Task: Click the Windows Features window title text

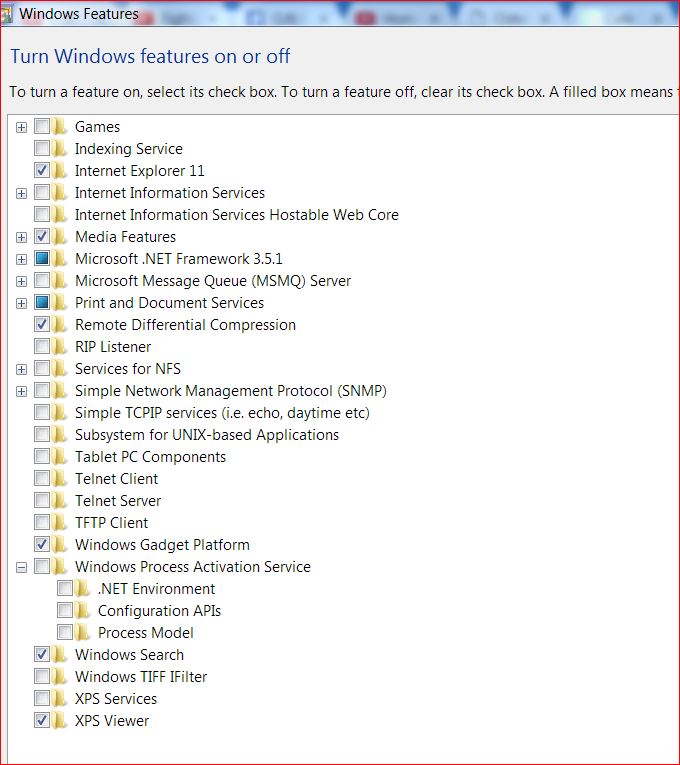Action: pyautogui.click(x=79, y=14)
